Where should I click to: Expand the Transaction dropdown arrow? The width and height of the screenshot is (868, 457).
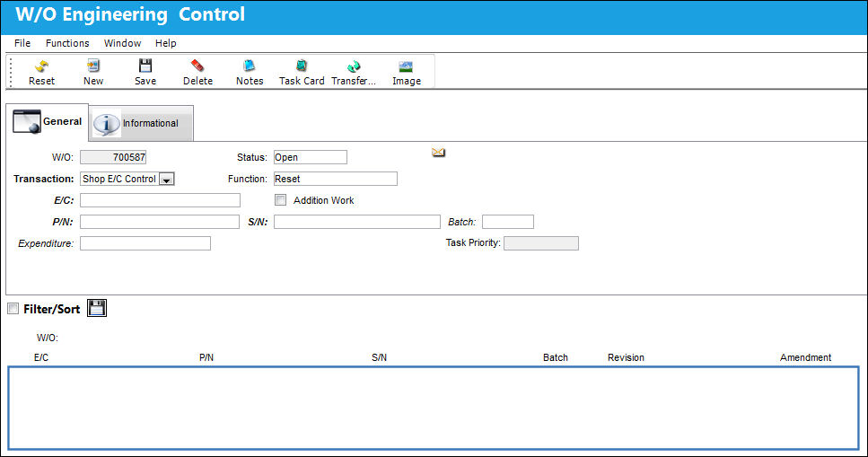tap(167, 179)
